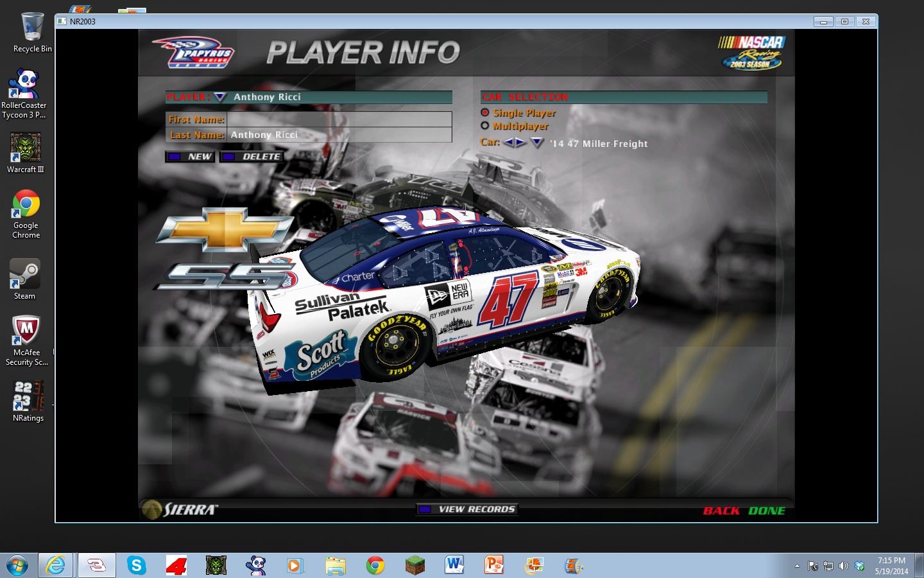Click Show Desktop strip at taskbar end
This screenshot has width=924, height=578.
tap(919, 566)
